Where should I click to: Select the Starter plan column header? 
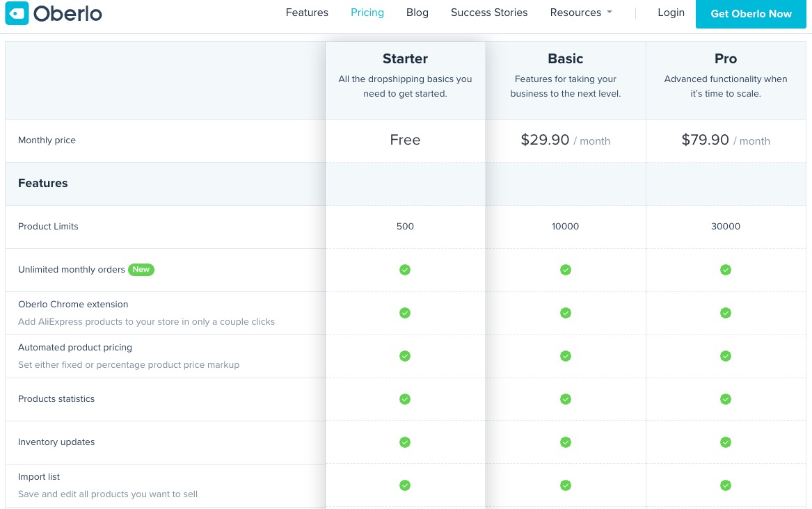[405, 58]
